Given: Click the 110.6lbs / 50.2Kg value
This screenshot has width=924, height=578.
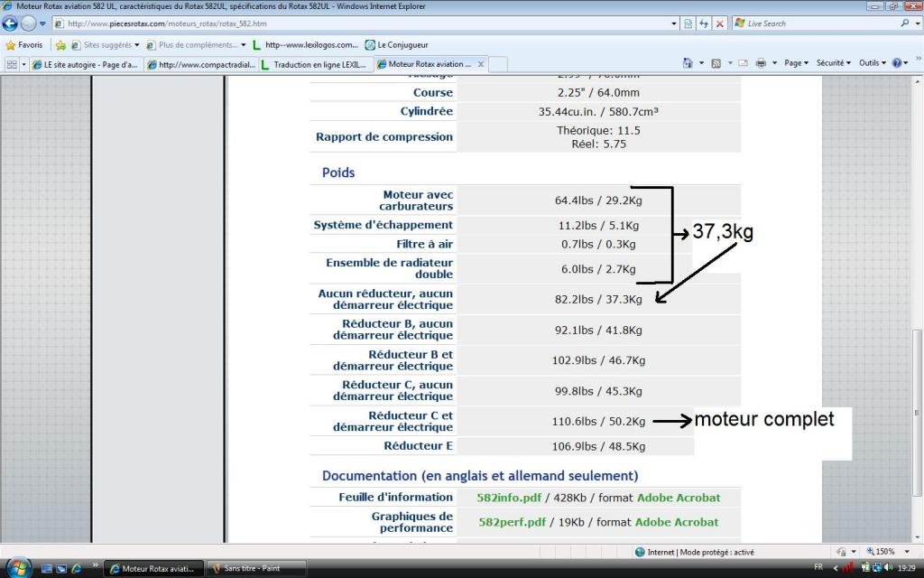Looking at the screenshot, I should [x=598, y=422].
